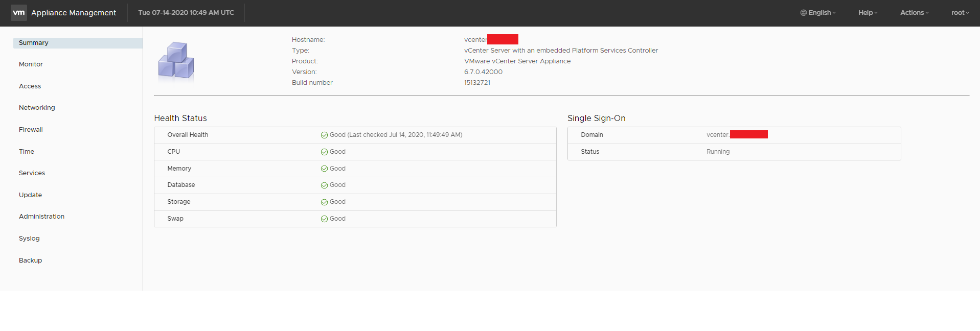Image resolution: width=980 pixels, height=331 pixels.
Task: Click the CPU row label
Action: 174,152
